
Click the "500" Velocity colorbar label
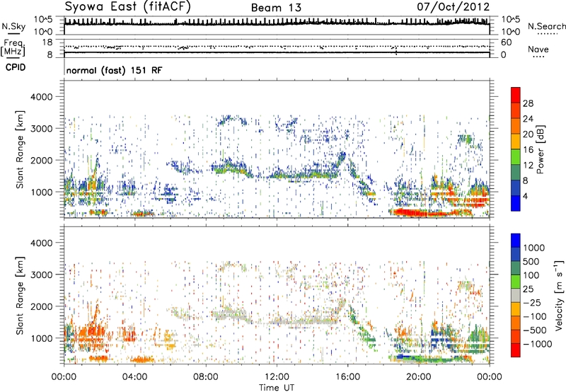(x=532, y=261)
